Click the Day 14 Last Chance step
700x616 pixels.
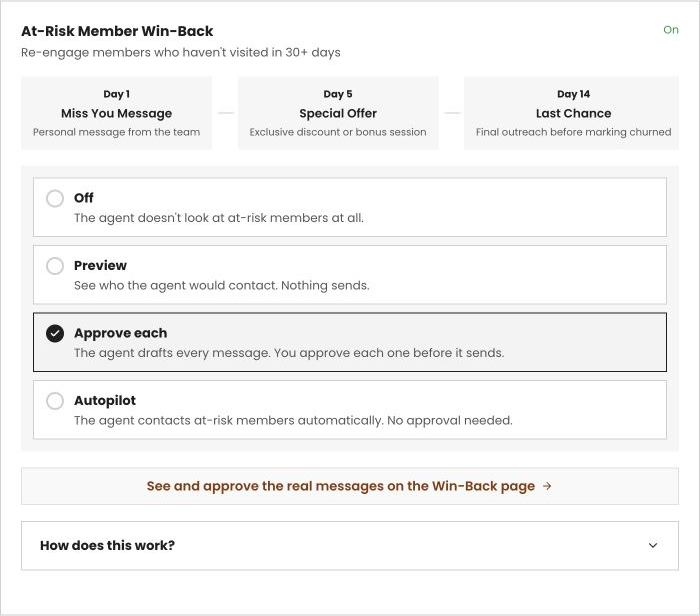(571, 113)
